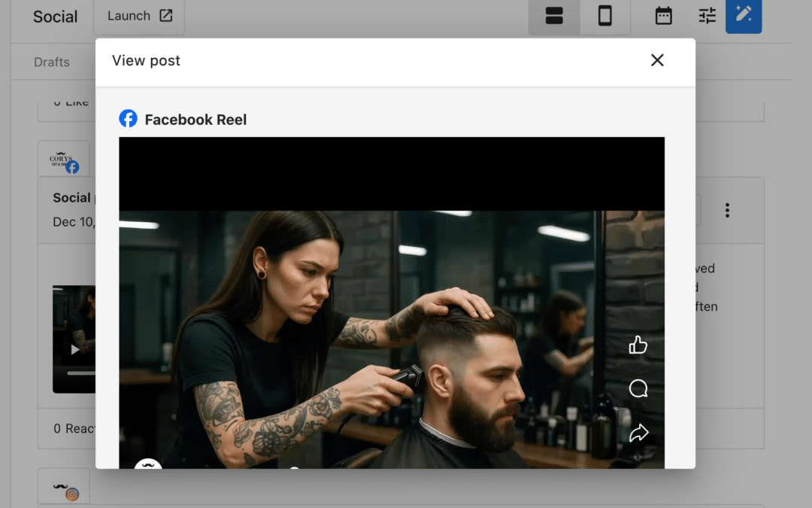The width and height of the screenshot is (812, 508).
Task: Switch to mobile preview mode
Action: click(604, 16)
